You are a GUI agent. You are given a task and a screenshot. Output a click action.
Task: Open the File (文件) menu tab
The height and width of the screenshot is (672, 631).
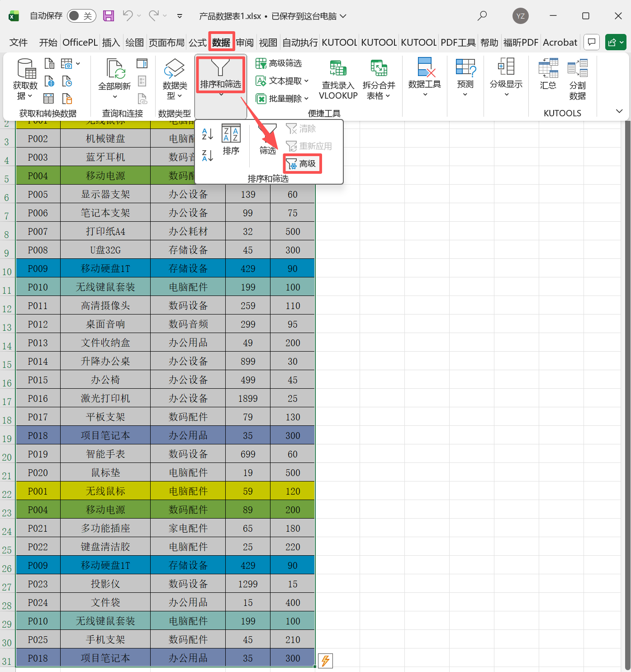click(x=19, y=43)
